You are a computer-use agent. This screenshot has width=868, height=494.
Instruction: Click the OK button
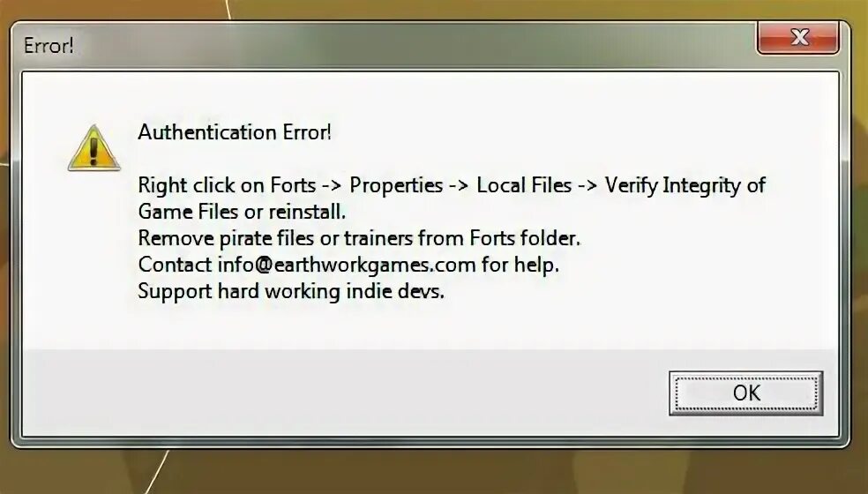point(745,393)
